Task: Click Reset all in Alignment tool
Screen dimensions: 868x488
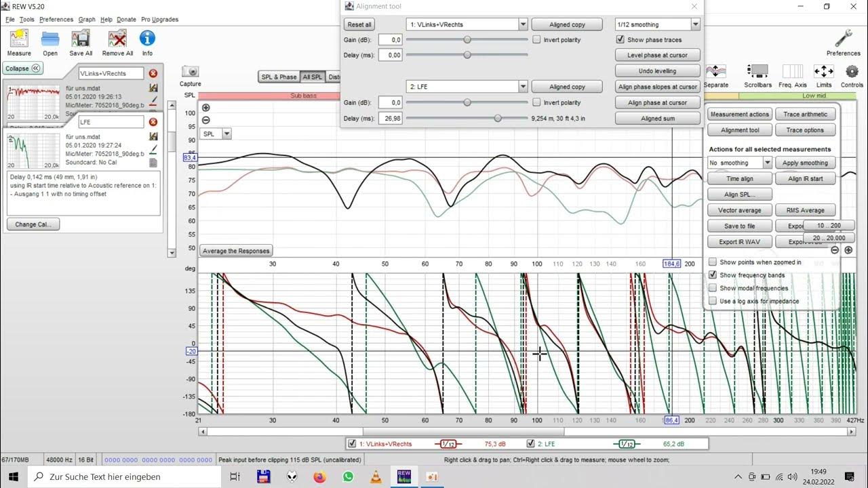Action: point(359,24)
